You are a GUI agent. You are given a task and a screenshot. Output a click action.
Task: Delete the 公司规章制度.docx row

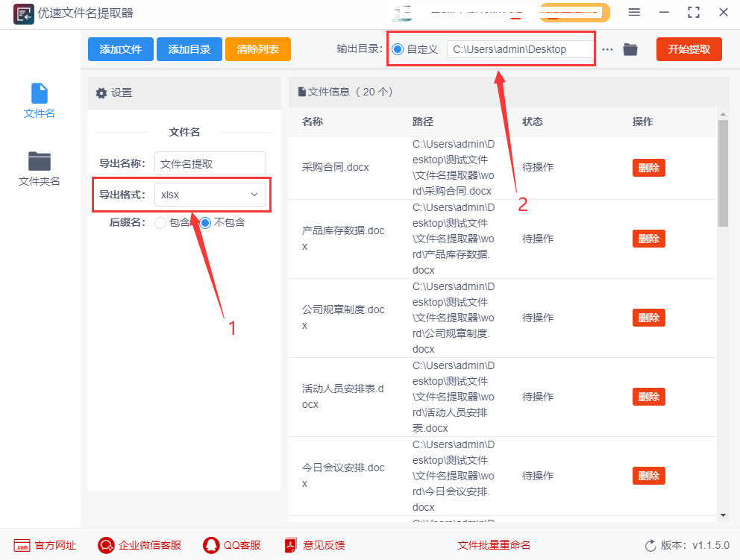point(649,318)
